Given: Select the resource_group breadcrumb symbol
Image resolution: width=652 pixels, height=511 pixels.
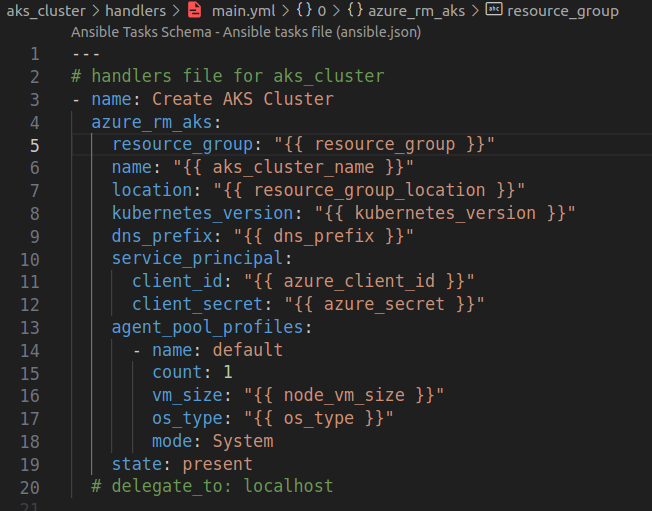Looking at the screenshot, I should [x=563, y=11].
